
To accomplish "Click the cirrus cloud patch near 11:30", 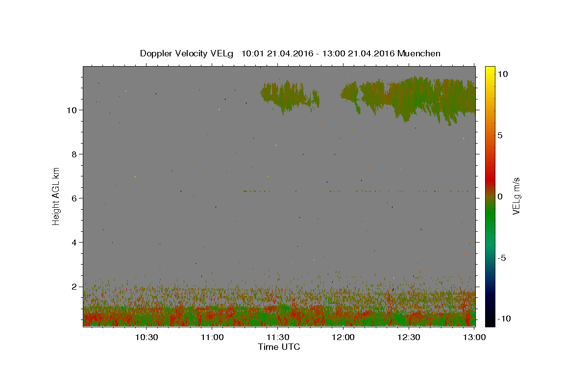I will 289,97.
